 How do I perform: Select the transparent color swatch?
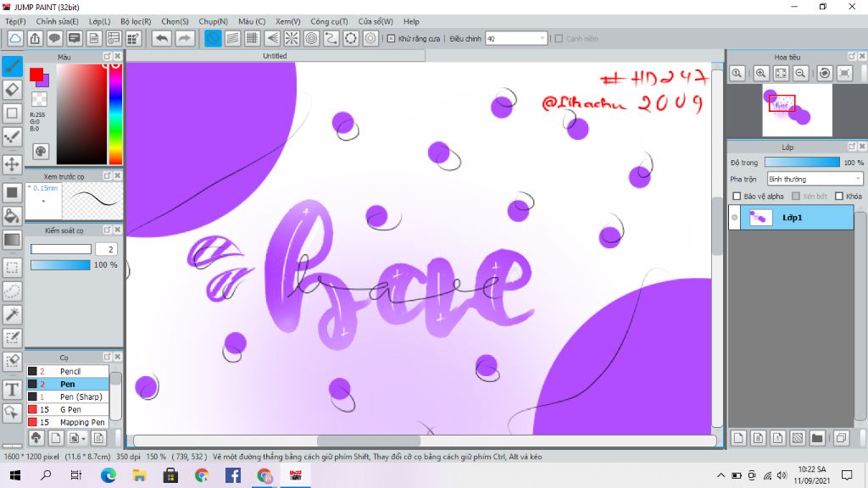click(39, 99)
